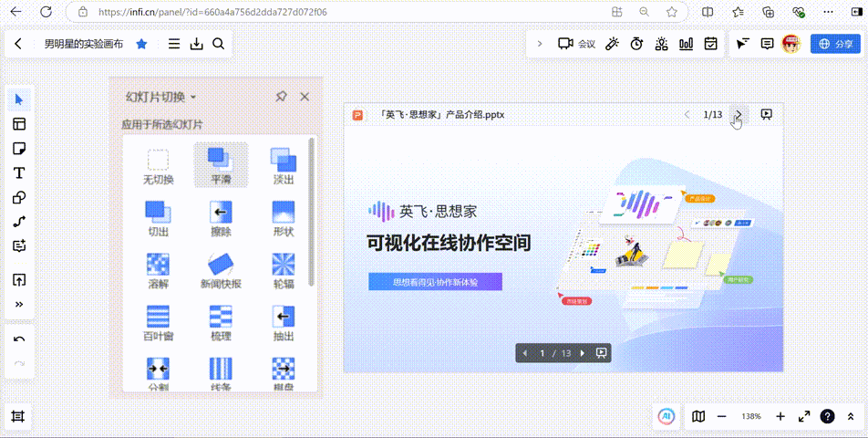
Task: Collapse the bottom bar with double chevron
Action: [x=851, y=416]
